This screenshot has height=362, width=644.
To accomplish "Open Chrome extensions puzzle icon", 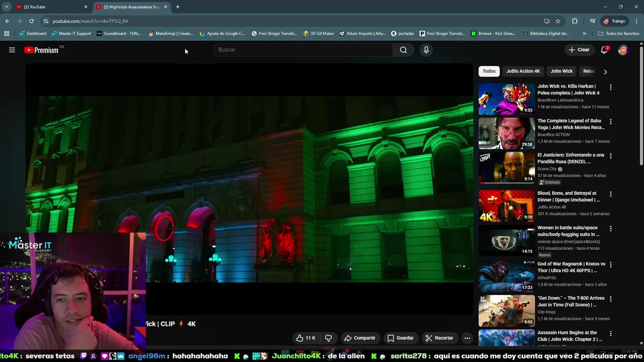I will (x=575, y=21).
